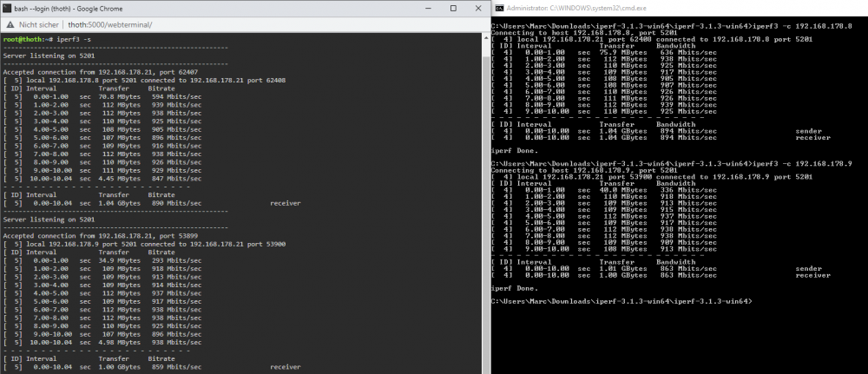Image resolution: width=868 pixels, height=374 pixels.
Task: Minimize the Google Chrome window
Action: [x=428, y=9]
